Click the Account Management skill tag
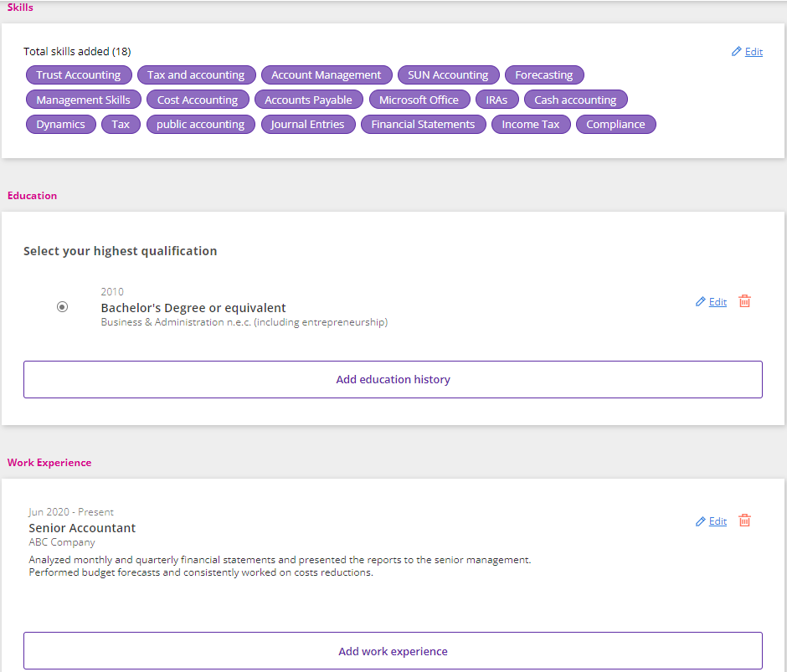 [x=327, y=74]
